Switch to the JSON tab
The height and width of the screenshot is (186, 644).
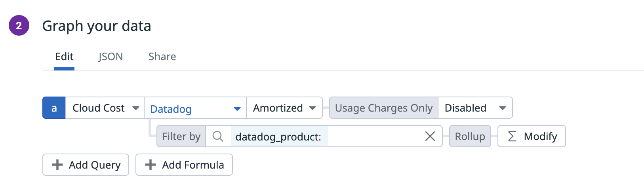pyautogui.click(x=111, y=57)
